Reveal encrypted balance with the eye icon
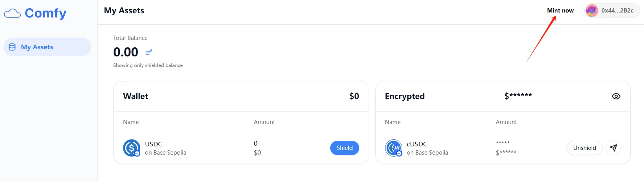The image size is (644, 182). (616, 96)
